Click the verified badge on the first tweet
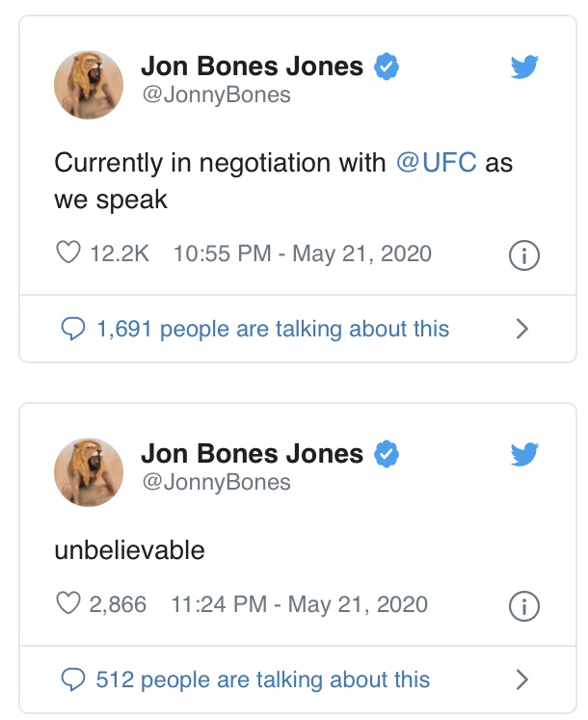 387,67
